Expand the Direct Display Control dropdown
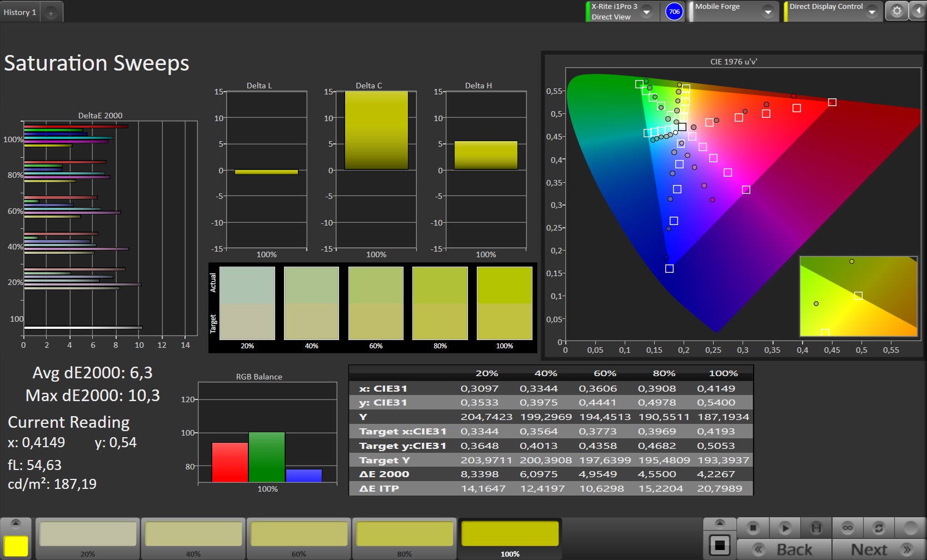Screen dimensions: 927x560 871,12
